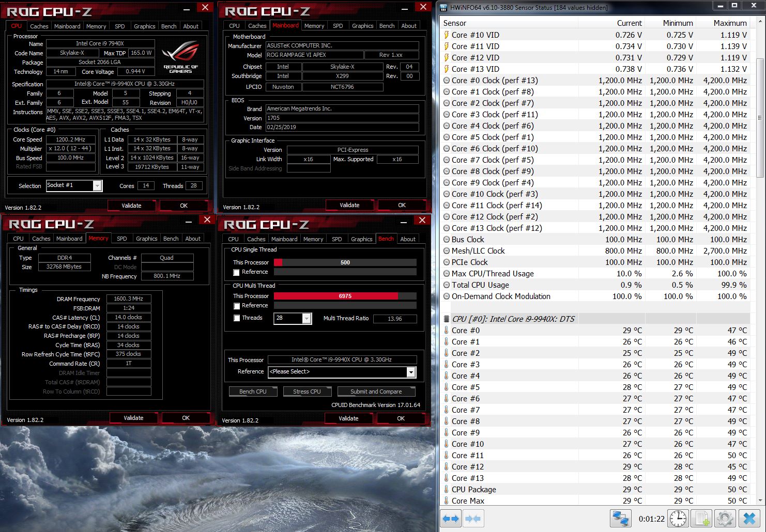Viewport: 766px width, 532px height.
Task: Click On-Demand Clock Modulation sensor icon
Action: (447, 296)
